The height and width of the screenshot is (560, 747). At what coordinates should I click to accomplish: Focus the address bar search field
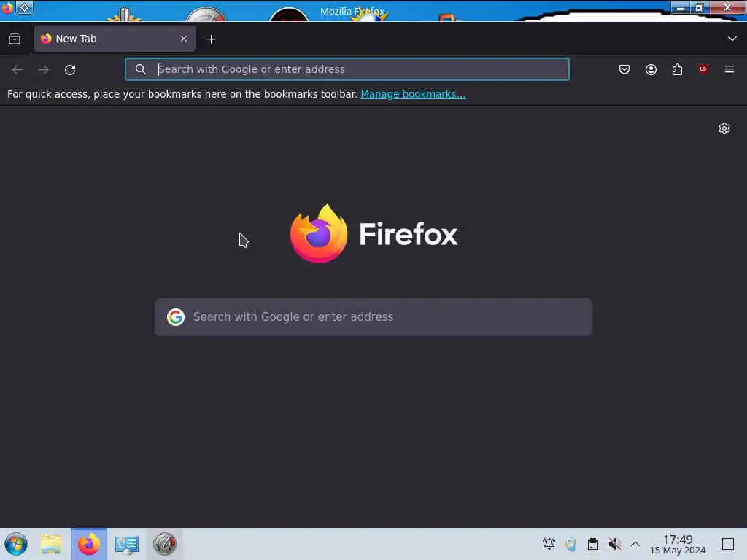coord(347,69)
